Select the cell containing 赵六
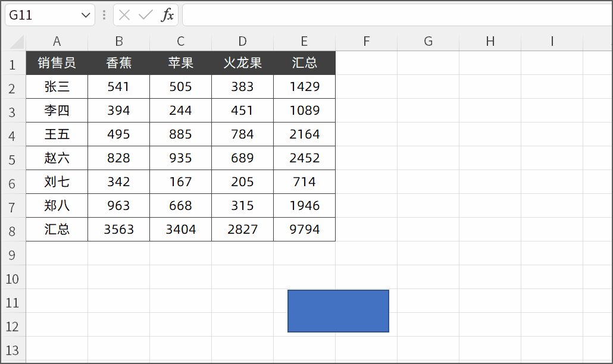The height and width of the screenshot is (364, 613). pyautogui.click(x=57, y=158)
